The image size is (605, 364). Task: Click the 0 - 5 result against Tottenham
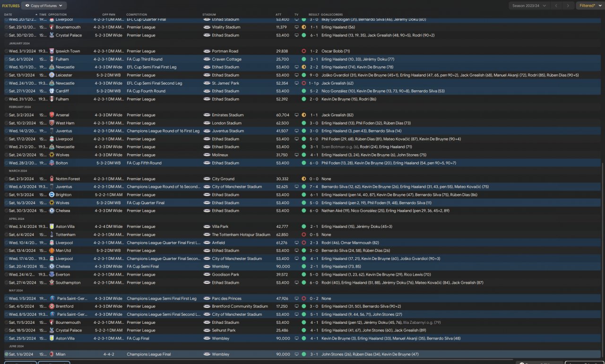pos(314,234)
